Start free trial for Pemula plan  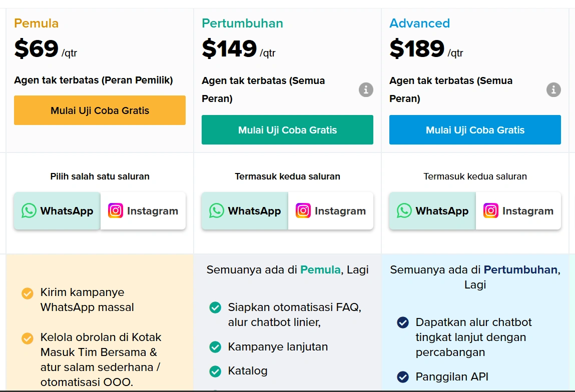[x=100, y=110]
